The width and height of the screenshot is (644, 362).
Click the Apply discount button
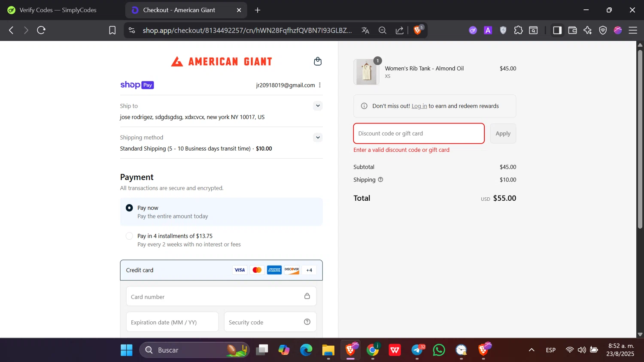503,133
